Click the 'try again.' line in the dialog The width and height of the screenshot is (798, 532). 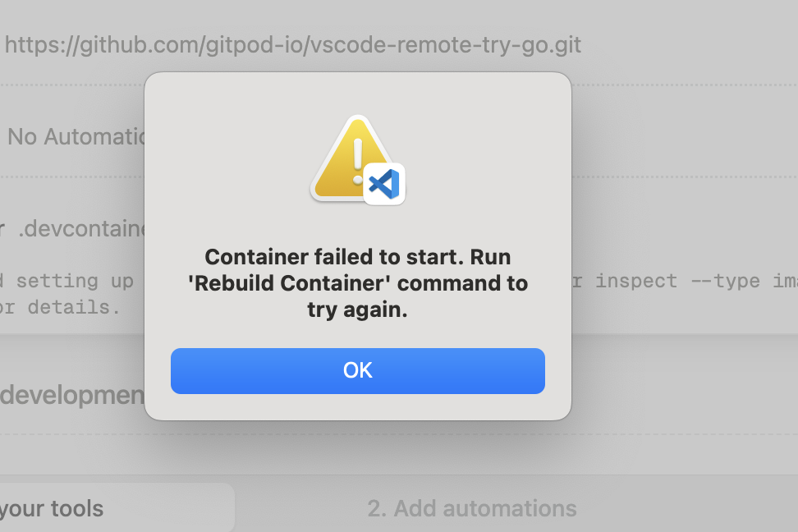(358, 310)
